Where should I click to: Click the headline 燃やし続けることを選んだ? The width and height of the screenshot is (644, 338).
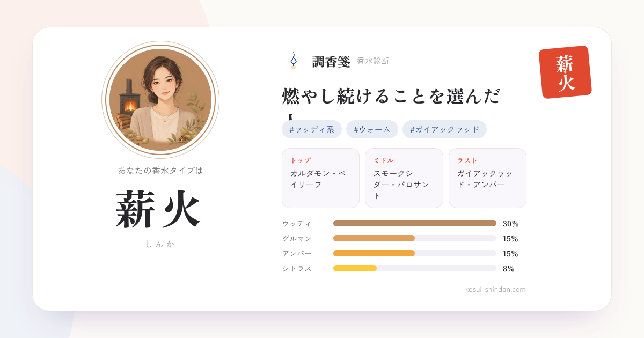(391, 96)
